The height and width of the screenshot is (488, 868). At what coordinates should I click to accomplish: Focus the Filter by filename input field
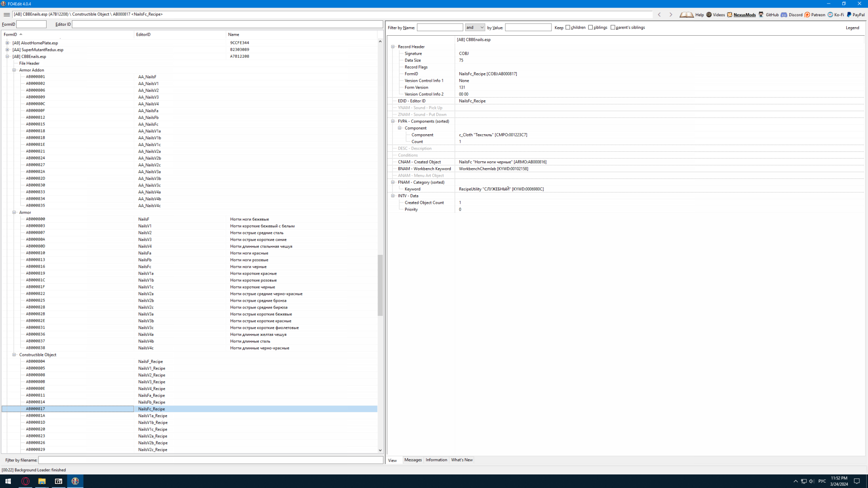click(210, 460)
